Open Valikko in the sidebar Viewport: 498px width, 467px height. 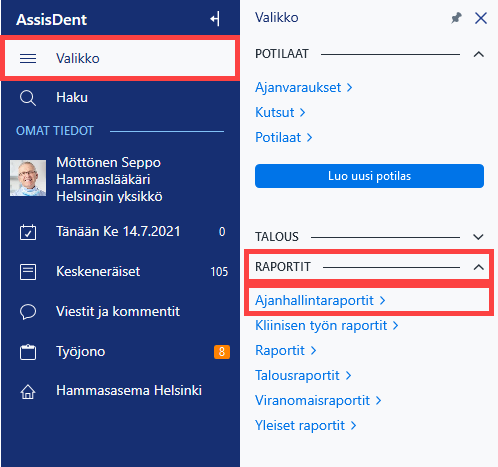(120, 58)
